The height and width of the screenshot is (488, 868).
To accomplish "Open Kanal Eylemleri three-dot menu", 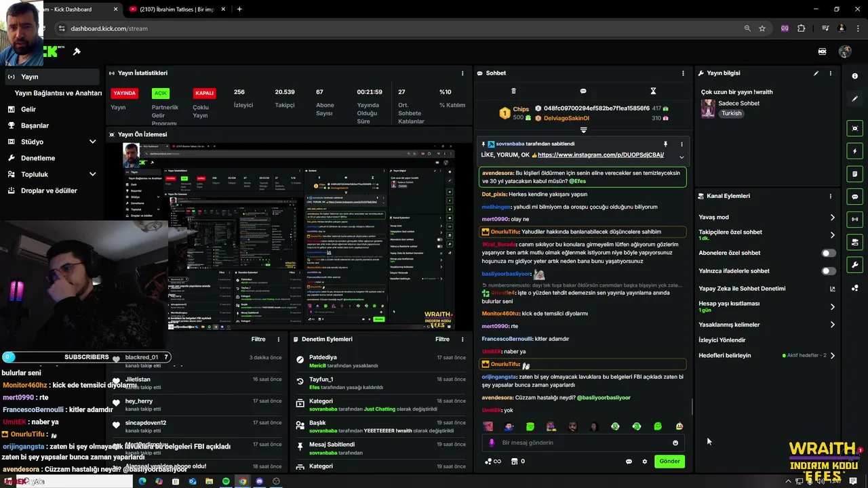I will click(x=831, y=196).
